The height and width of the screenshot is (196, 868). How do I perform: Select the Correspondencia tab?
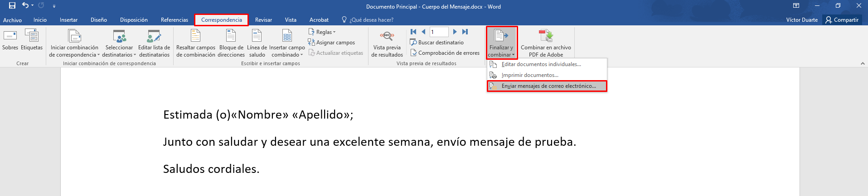click(221, 20)
